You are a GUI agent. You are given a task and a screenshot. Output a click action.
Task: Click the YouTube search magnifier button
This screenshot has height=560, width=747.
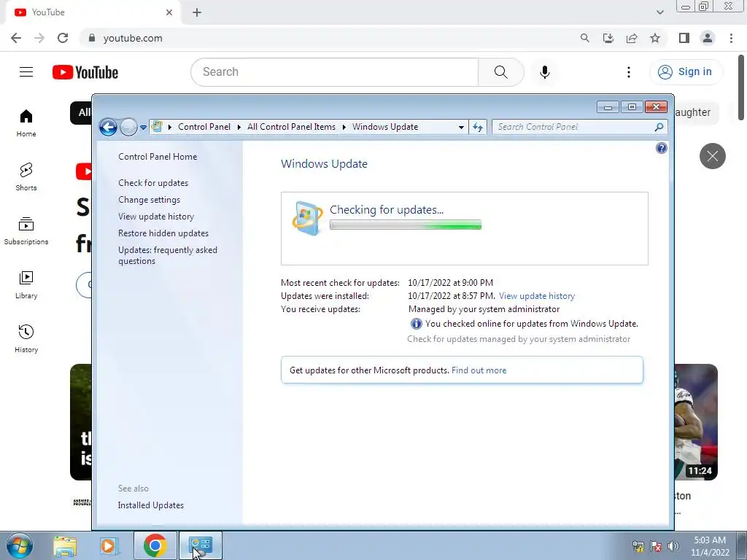(500, 72)
